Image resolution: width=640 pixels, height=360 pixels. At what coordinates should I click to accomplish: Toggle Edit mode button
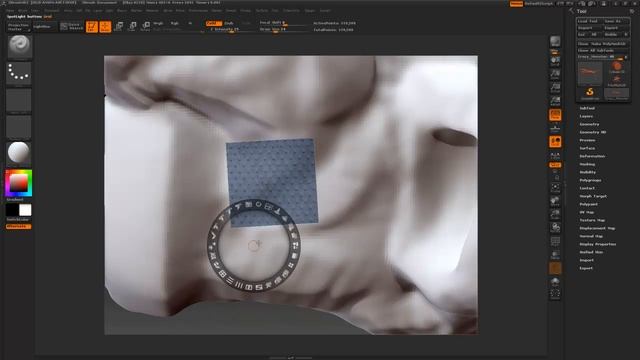92,27
